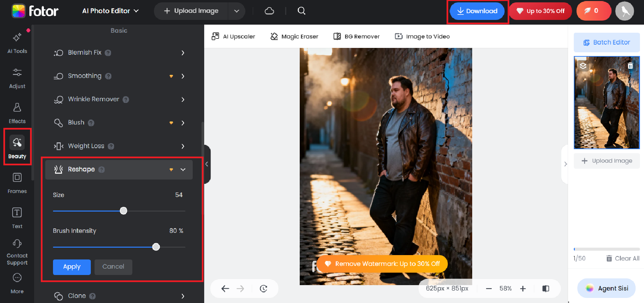The width and height of the screenshot is (644, 303).
Task: Click the Weight Loss help icon
Action: click(x=111, y=146)
